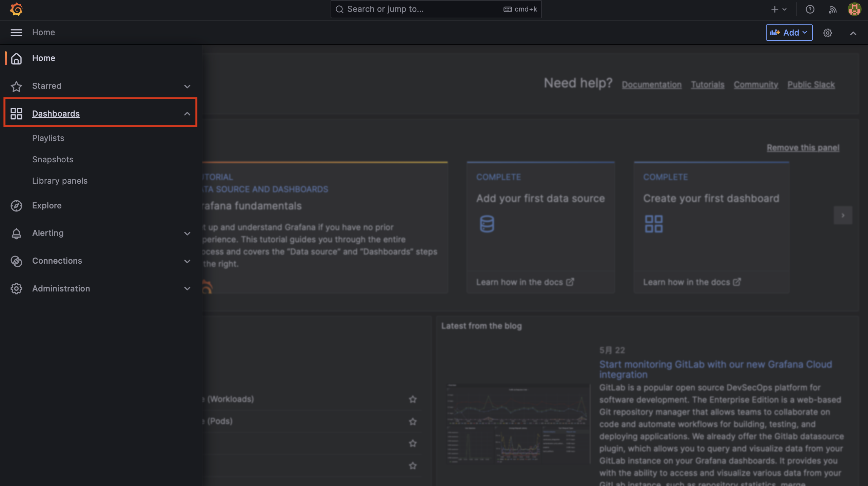Expand the Starred section chevron

(x=187, y=86)
